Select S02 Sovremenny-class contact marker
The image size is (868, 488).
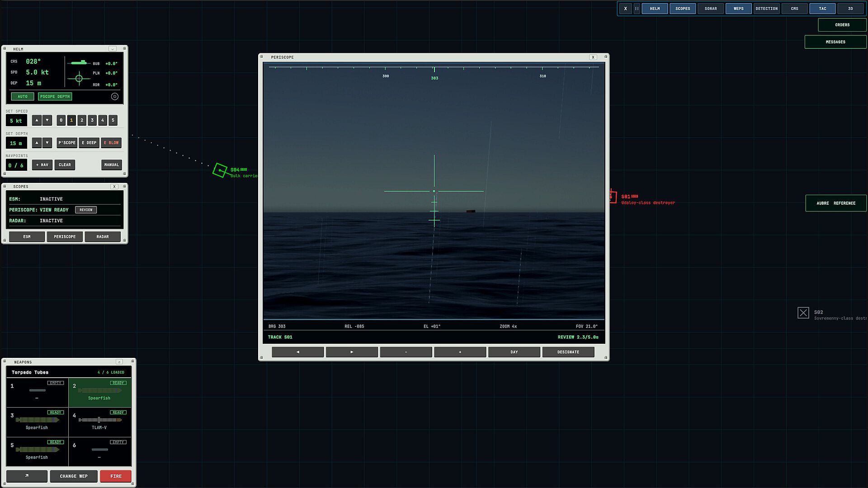(x=803, y=313)
